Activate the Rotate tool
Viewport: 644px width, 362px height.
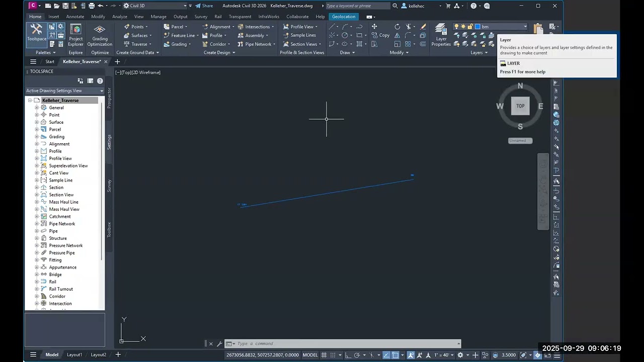[x=397, y=27]
